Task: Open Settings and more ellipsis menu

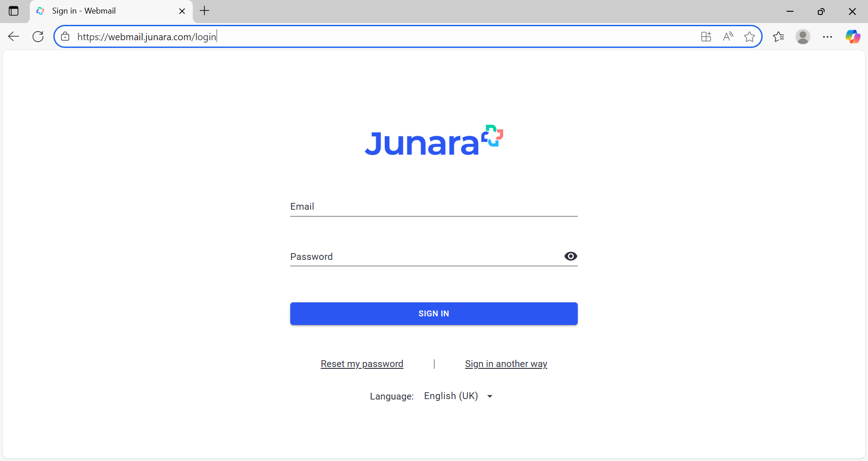Action: click(827, 37)
